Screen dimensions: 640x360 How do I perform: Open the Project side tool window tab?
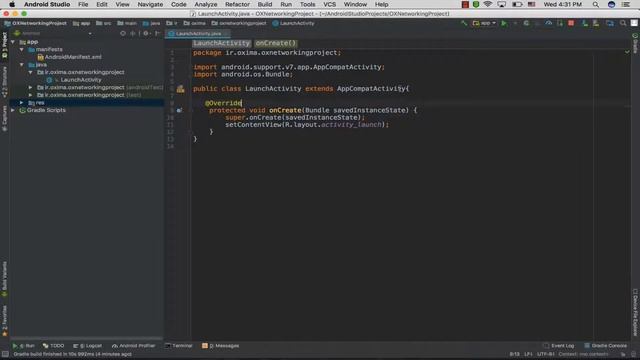click(4, 45)
